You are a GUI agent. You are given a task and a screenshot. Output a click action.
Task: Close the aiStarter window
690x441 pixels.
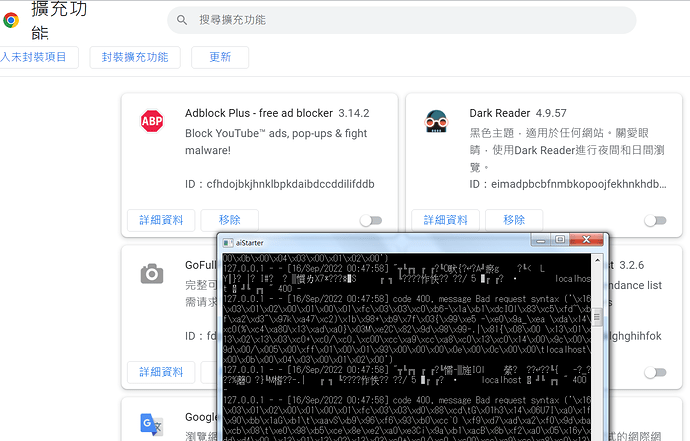tap(587, 239)
